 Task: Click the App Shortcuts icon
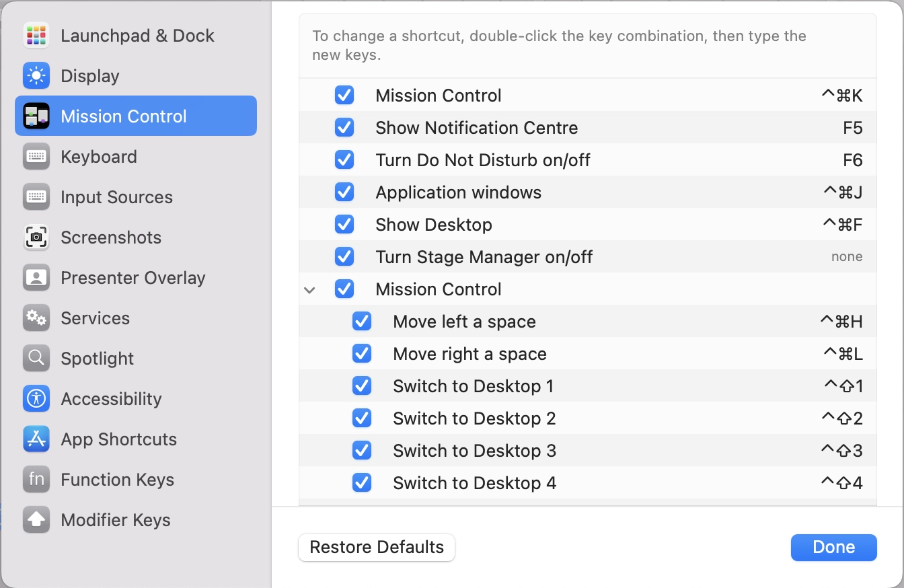point(36,439)
